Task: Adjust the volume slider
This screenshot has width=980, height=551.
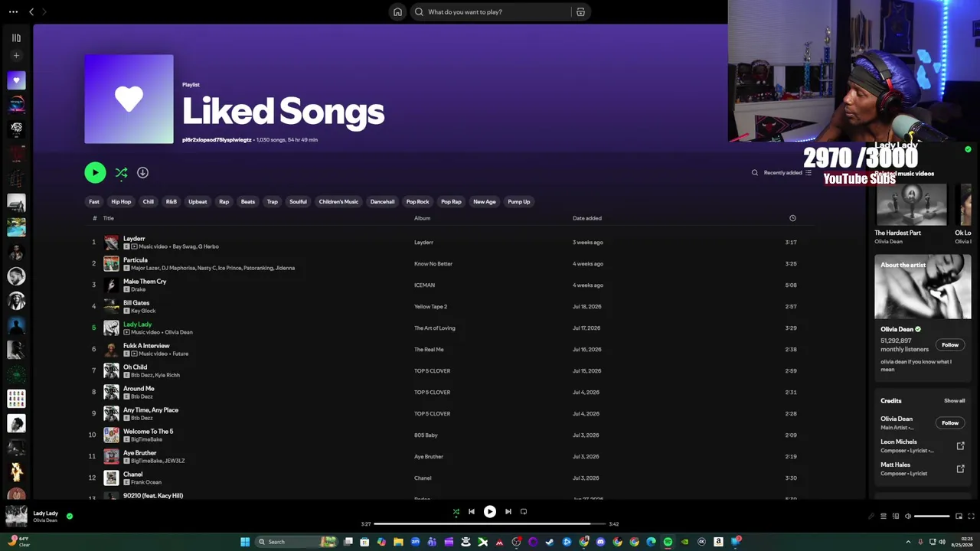Action: point(932,517)
